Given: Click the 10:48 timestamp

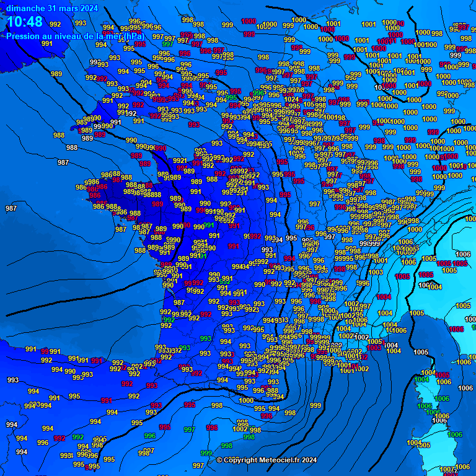Looking at the screenshot, I should point(25,22).
